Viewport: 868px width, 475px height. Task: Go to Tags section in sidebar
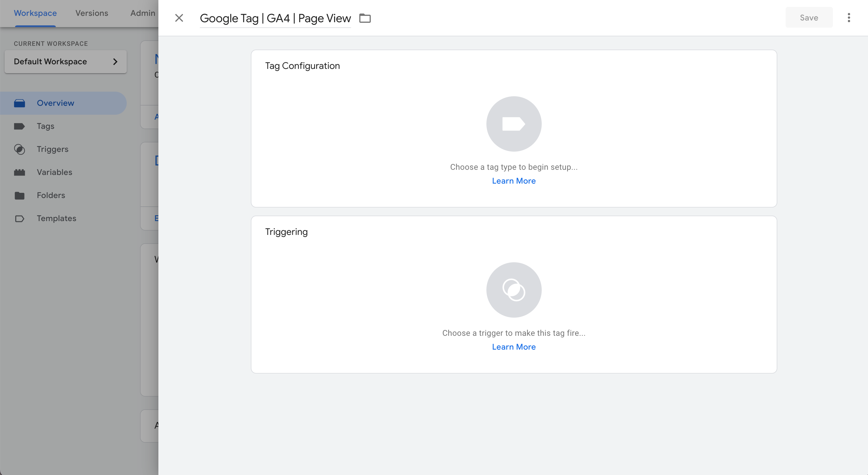point(63,126)
